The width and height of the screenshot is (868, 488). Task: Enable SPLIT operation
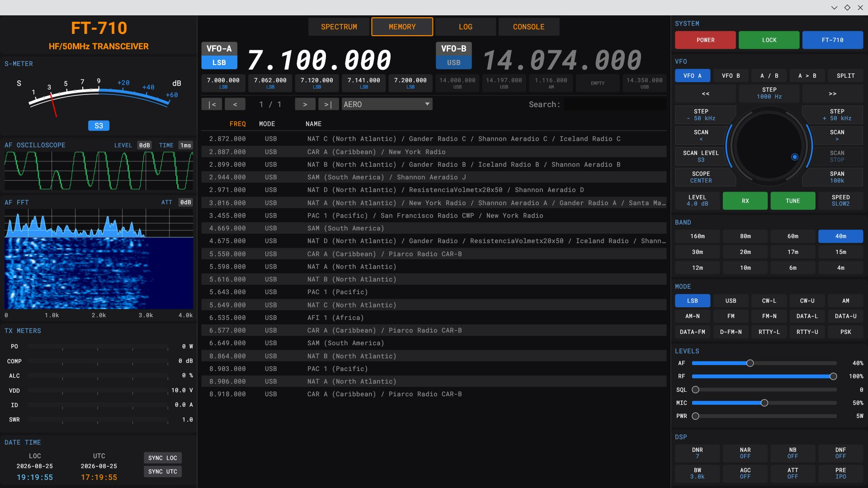845,76
